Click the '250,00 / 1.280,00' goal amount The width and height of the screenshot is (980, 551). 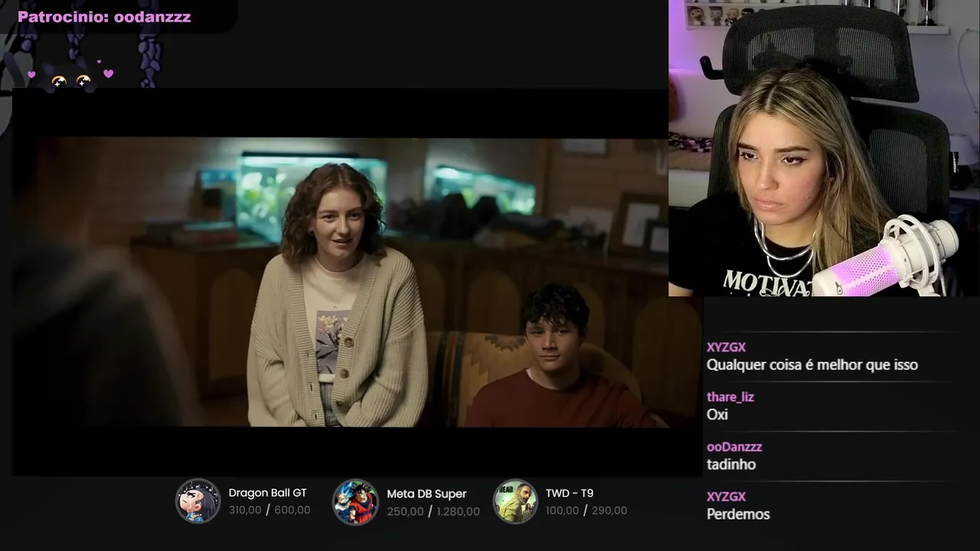click(433, 511)
